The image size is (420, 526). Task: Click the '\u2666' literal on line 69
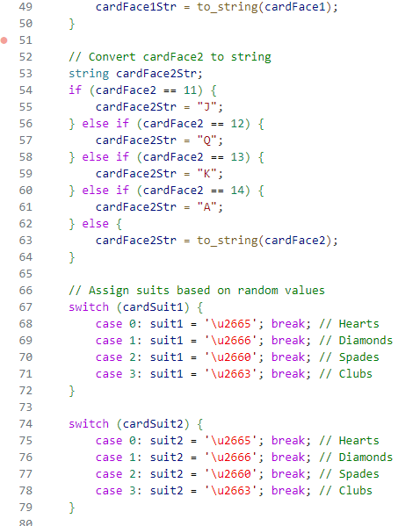[230, 341]
